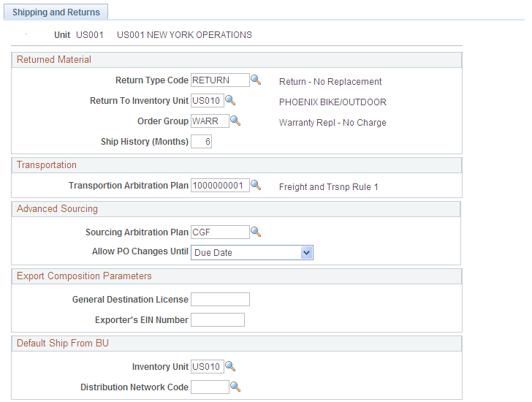Open lookup for Order Group

coord(235,121)
